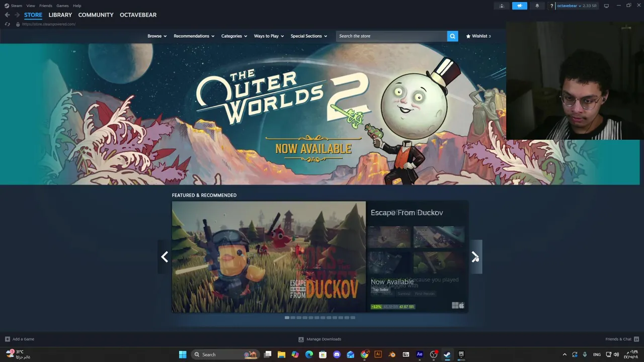The width and height of the screenshot is (644, 362).
Task: Open the Windows Start menu
Action: click(x=183, y=354)
